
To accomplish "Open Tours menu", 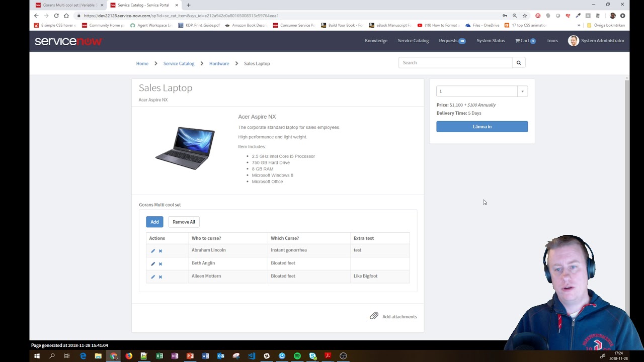I will (552, 41).
